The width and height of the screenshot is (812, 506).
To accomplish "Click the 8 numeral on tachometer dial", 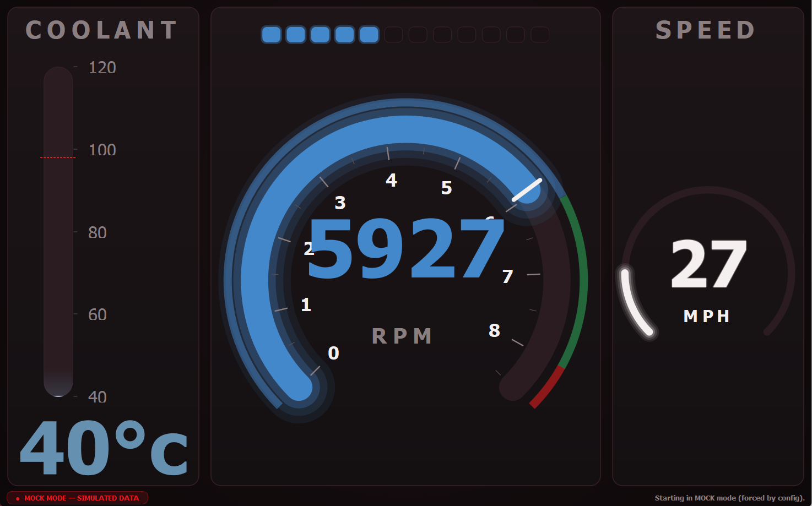I will pos(495,330).
